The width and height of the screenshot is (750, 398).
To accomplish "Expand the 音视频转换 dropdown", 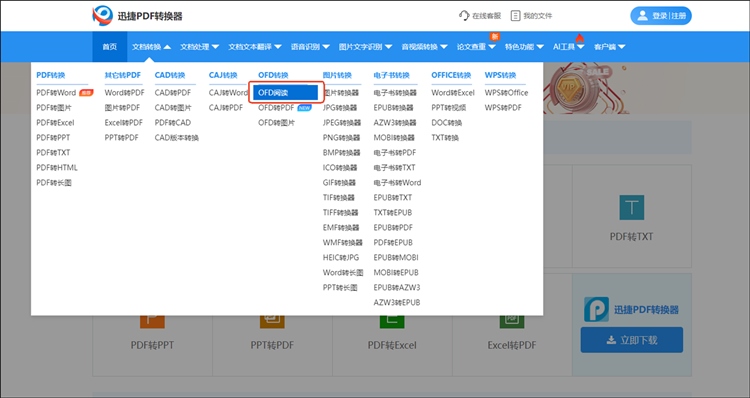I will pos(424,47).
